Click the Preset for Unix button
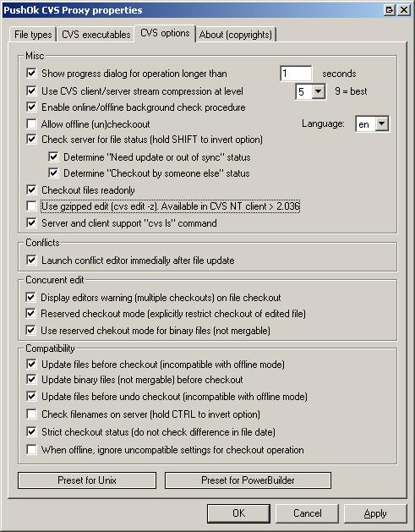 (x=87, y=480)
